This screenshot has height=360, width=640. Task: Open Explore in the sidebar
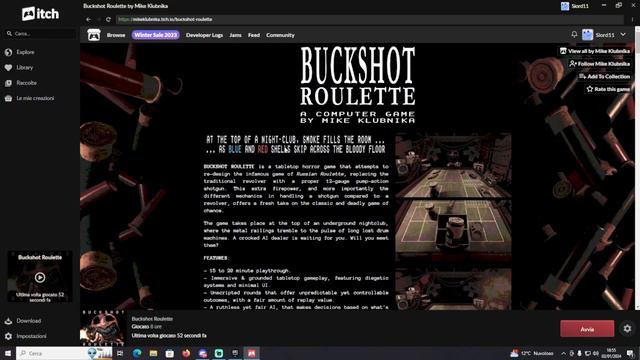tap(25, 52)
